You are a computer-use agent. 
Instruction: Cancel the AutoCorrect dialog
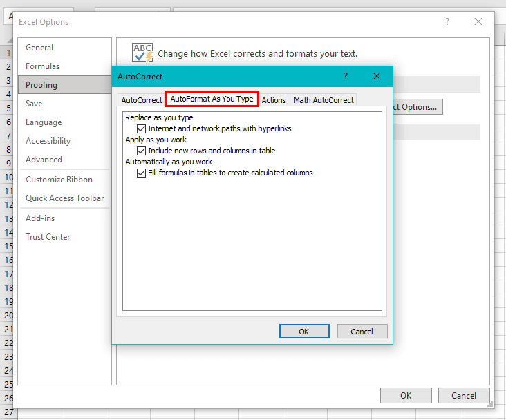(x=362, y=332)
